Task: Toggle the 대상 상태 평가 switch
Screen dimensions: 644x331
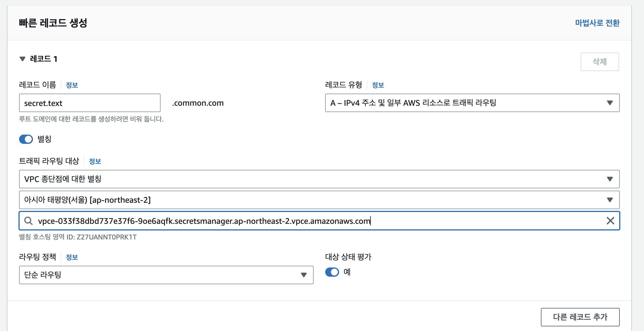Action: (332, 272)
